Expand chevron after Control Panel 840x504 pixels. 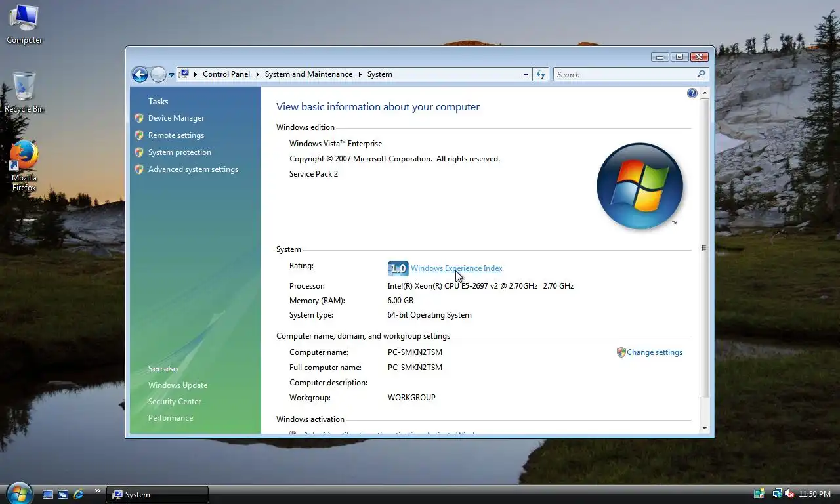point(257,74)
